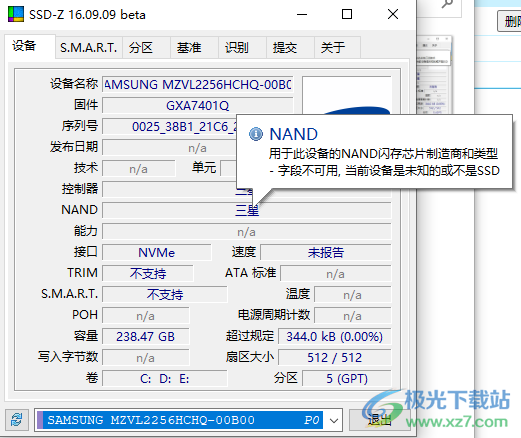Image resolution: width=521 pixels, height=438 pixels.
Task: Open the device selection dropdown arrow
Action: [334, 420]
